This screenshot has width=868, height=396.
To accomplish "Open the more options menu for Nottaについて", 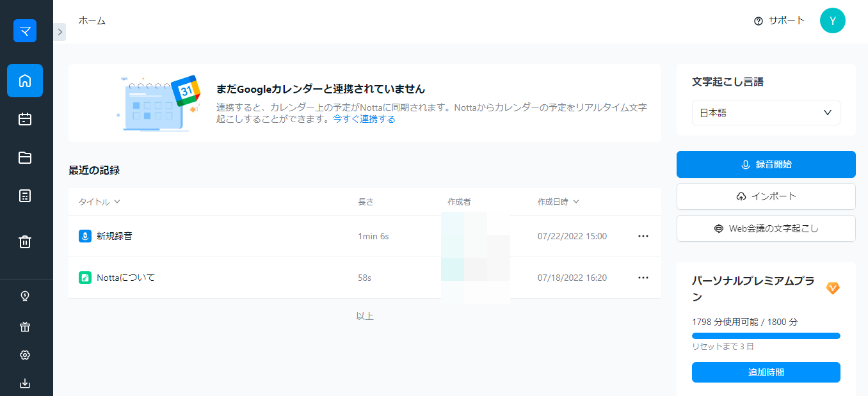I will (643, 278).
